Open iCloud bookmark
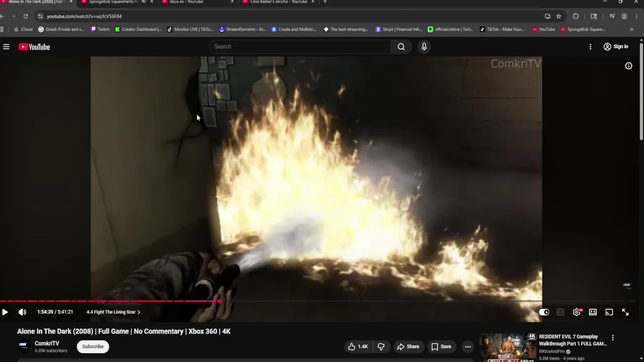The height and width of the screenshot is (362, 644). [23, 30]
